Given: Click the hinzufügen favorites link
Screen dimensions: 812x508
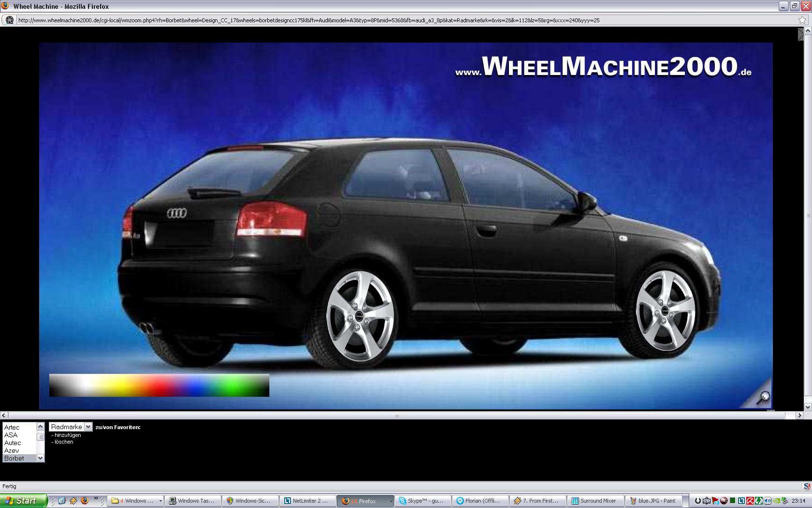Looking at the screenshot, I should coord(67,435).
